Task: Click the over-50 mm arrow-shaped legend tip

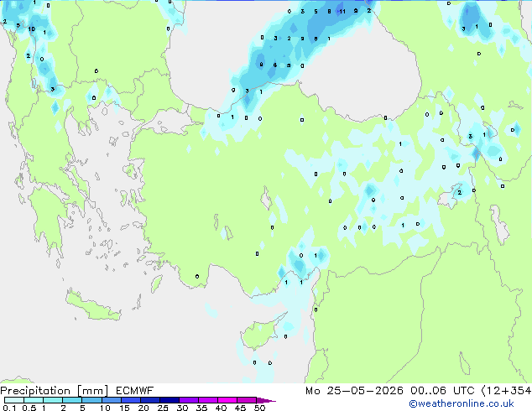Action: (x=266, y=400)
